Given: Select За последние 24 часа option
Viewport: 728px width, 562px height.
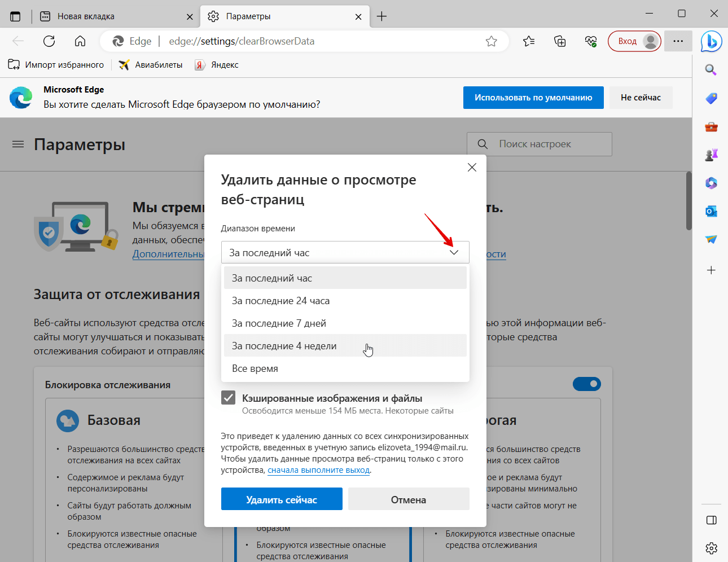Looking at the screenshot, I should click(x=345, y=300).
